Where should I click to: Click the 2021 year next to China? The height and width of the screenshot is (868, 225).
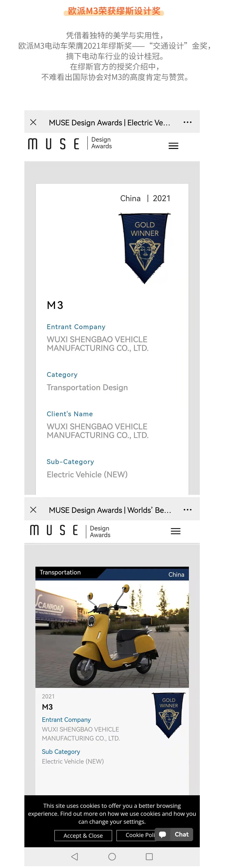click(161, 198)
